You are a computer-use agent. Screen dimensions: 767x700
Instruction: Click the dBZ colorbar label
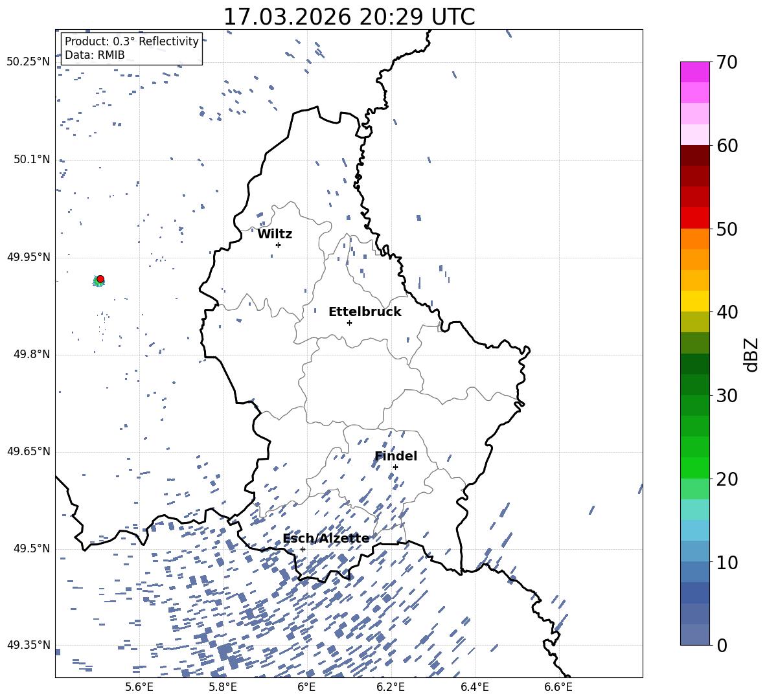(x=752, y=354)
